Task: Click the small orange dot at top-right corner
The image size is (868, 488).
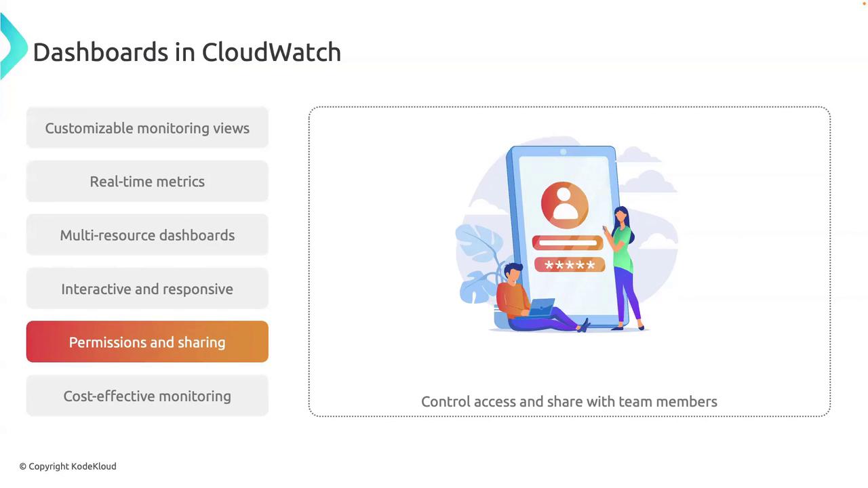Action: [x=865, y=3]
